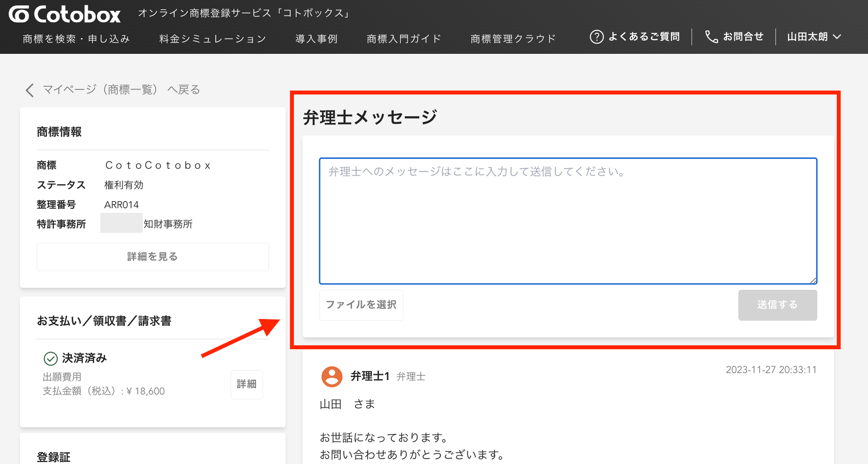Go to 導入事例 page

(316, 39)
